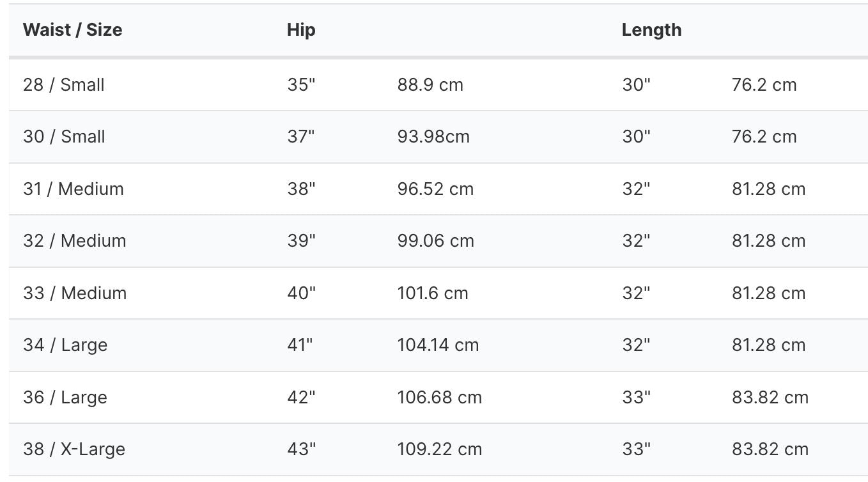Select the 36 / Large size cell
Image resolution: width=868 pixels, height=482 pixels.
[x=65, y=398]
